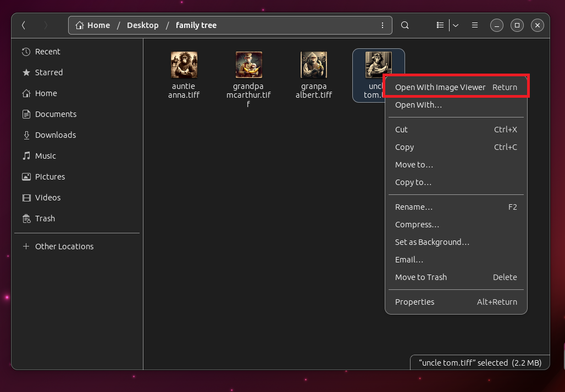Open the main hamburger menu
Screen dimensions: 565x392
tap(474, 25)
